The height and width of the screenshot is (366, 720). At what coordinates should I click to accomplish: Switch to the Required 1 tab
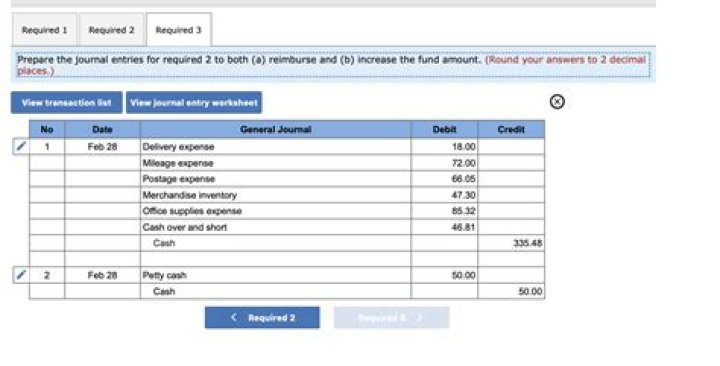(45, 30)
